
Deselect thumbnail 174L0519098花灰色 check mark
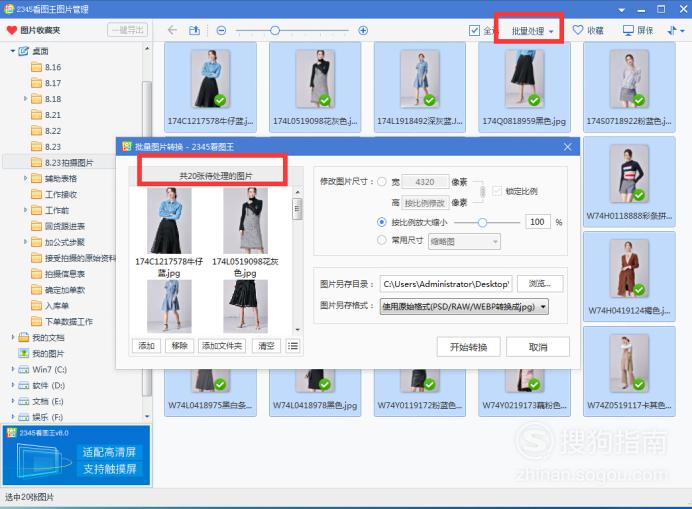pos(325,100)
